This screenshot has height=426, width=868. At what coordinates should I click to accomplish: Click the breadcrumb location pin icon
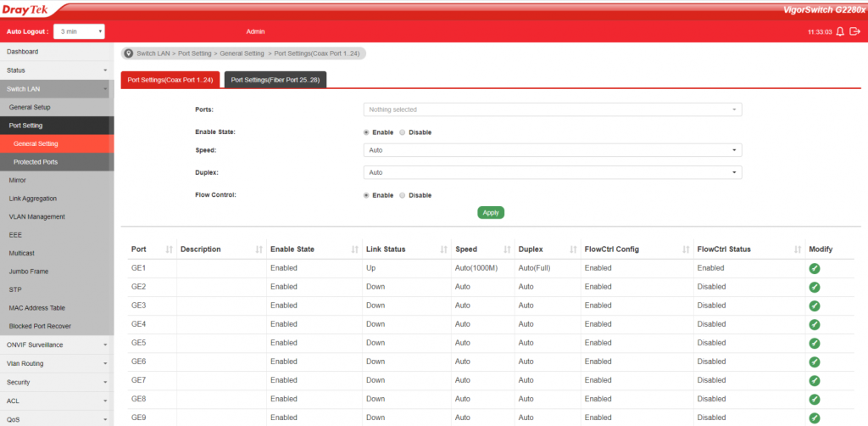[129, 53]
